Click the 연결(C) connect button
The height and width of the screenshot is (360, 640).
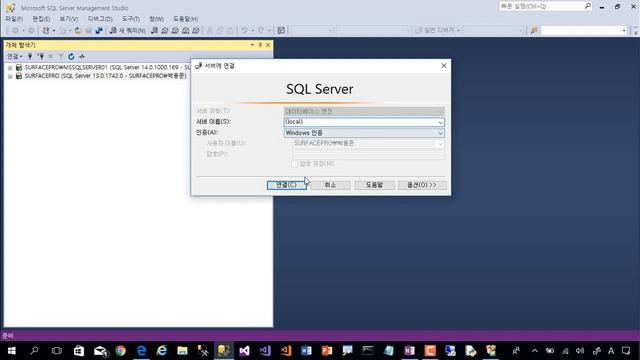pyautogui.click(x=287, y=185)
